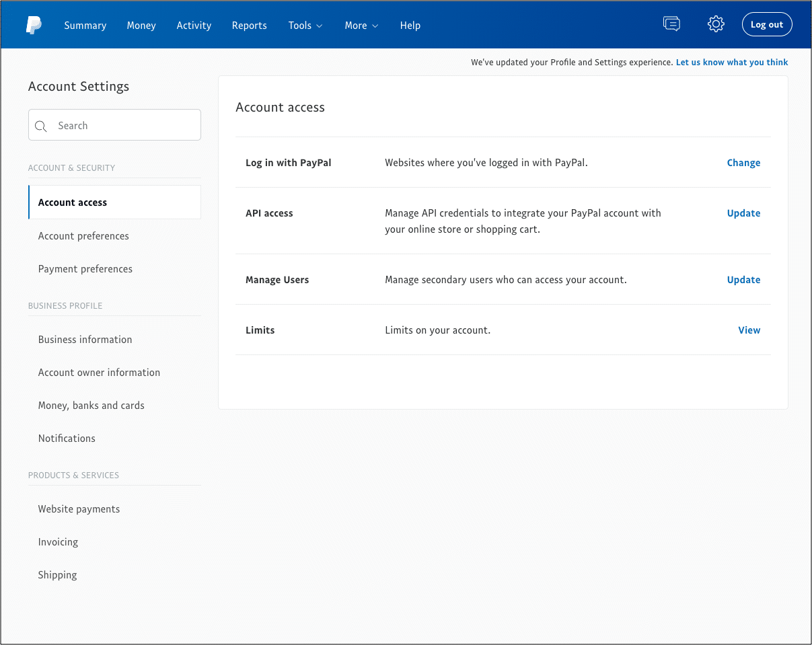Click the Log out button
This screenshot has height=645, width=812.
(x=767, y=24)
